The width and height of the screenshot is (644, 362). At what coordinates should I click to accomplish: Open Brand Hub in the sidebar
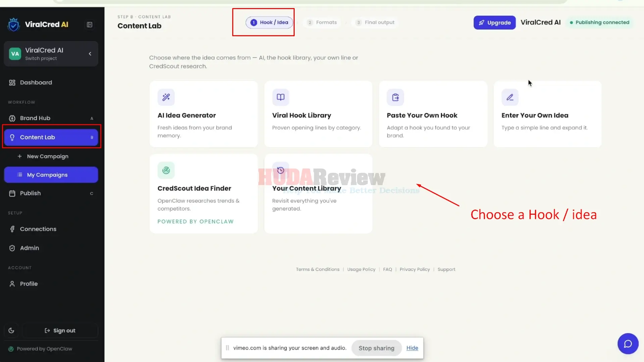[x=51, y=118]
